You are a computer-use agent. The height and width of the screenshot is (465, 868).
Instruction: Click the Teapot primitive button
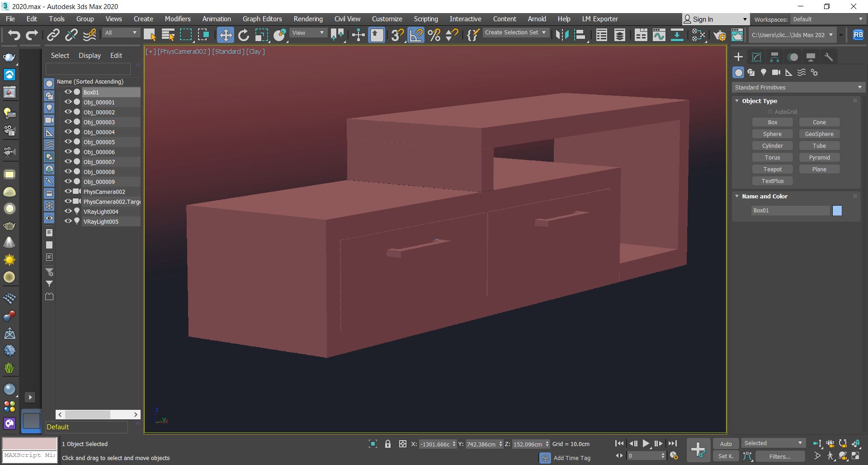[772, 169]
